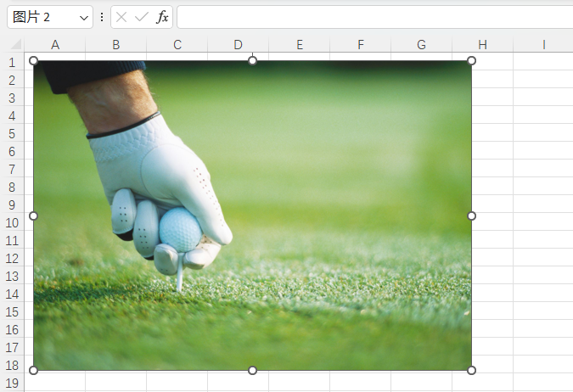Click the confirm checkmark icon in formula bar
Viewport: 573px width, 392px height.
[142, 17]
